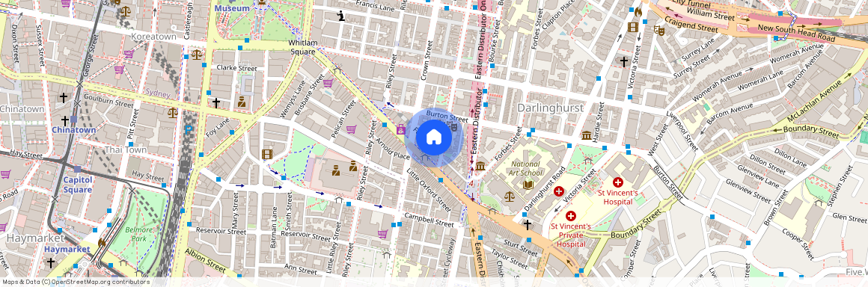Select the blue Haymarket station label
The image size is (868, 287).
(67, 250)
